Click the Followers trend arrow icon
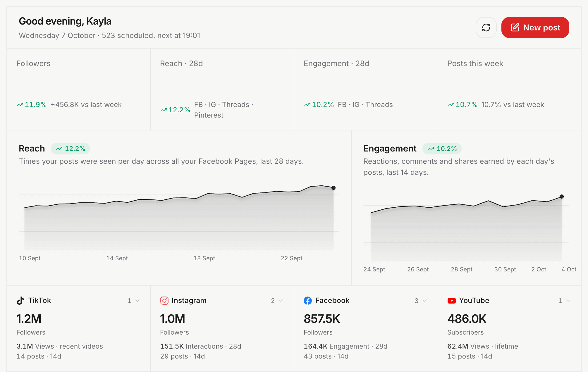Screen dimensions: 588x372 pyautogui.click(x=20, y=105)
